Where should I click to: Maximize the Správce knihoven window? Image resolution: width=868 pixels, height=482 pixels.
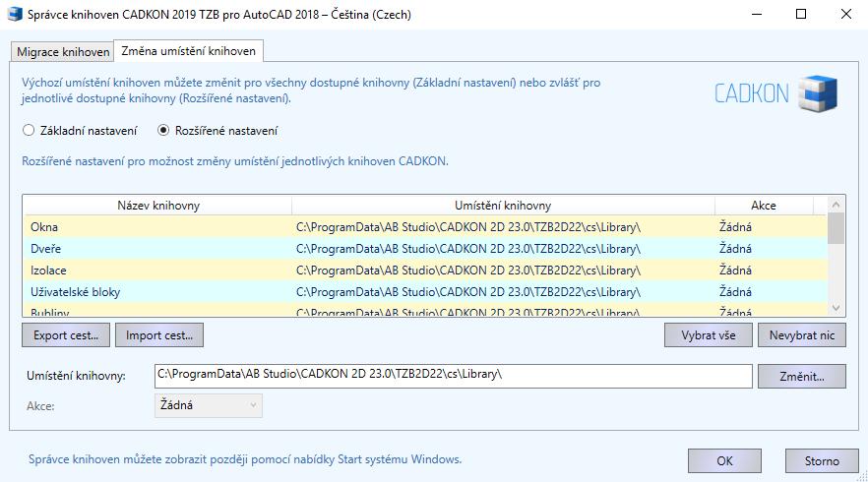801,14
